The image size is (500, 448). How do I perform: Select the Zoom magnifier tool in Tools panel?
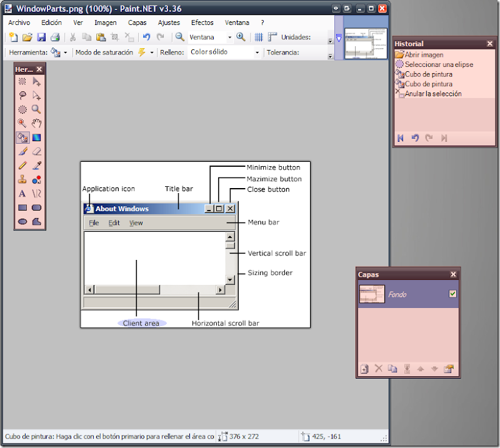(36, 110)
